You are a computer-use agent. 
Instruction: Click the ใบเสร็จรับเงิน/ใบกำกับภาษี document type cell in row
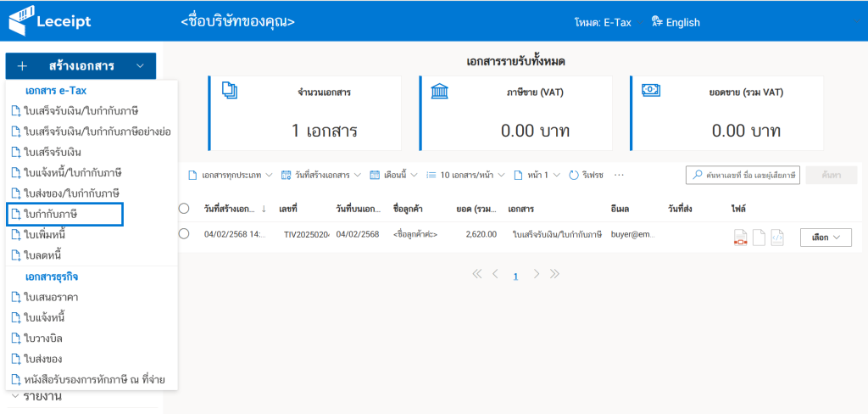557,234
